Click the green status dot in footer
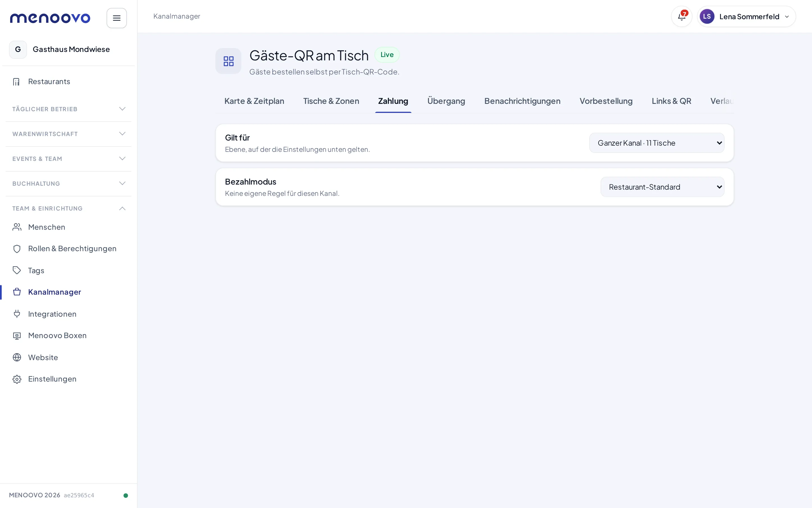 click(126, 495)
